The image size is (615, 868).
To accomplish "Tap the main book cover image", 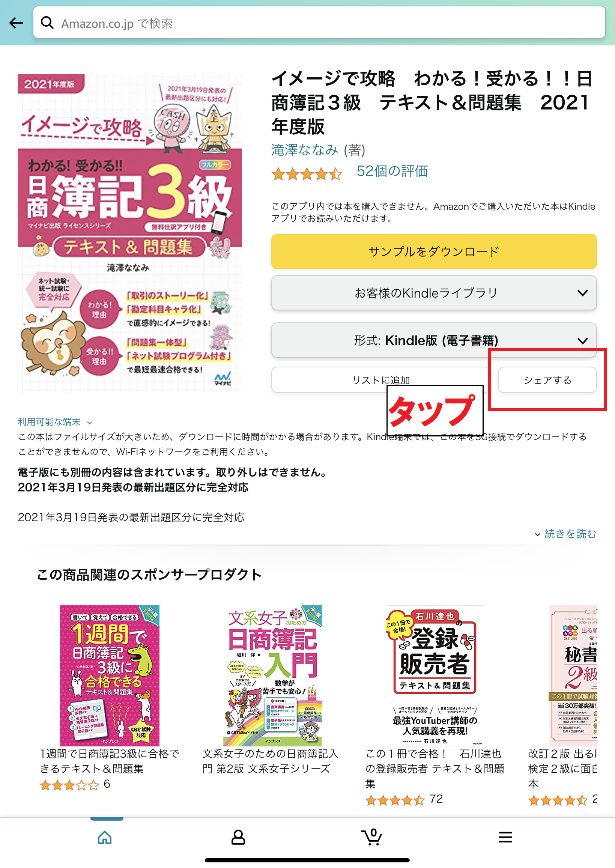I will click(130, 233).
